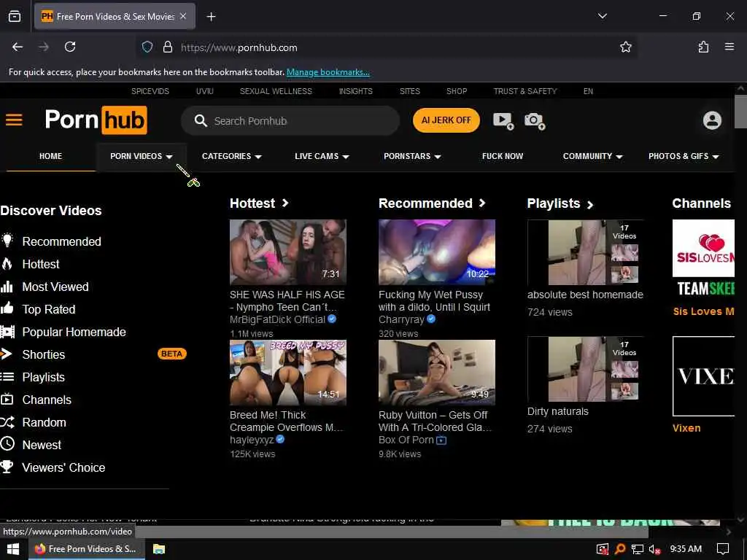747x560 pixels.
Task: Click the Newest clock icon
Action: pos(7,444)
